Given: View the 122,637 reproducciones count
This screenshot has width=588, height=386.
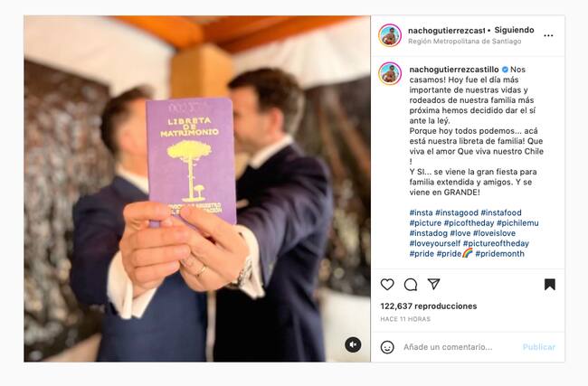Looking at the screenshot, I should tap(429, 306).
